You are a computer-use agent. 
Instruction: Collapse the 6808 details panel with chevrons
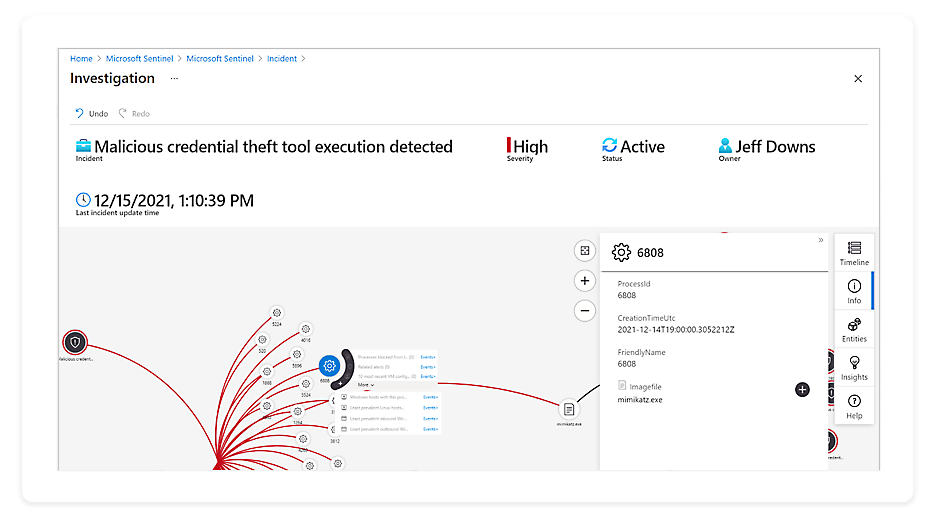click(x=821, y=240)
